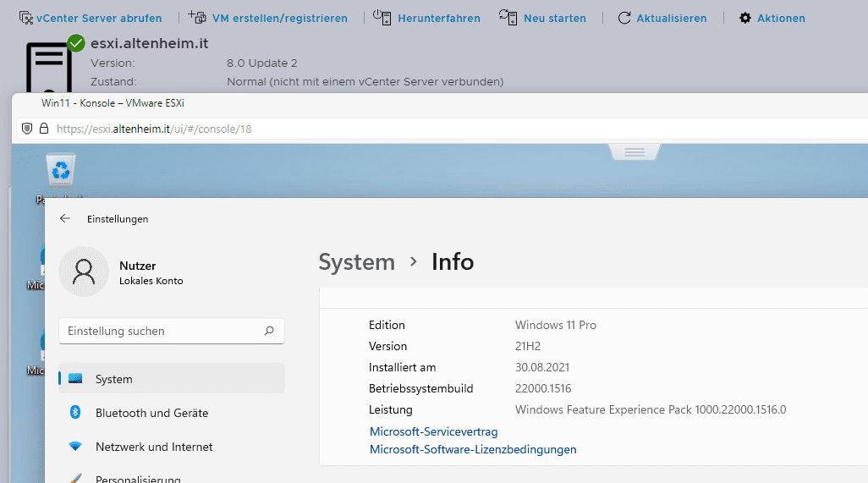Click the Windows Feature Experience Pack value
Image resolution: width=868 pixels, height=483 pixels.
[651, 410]
